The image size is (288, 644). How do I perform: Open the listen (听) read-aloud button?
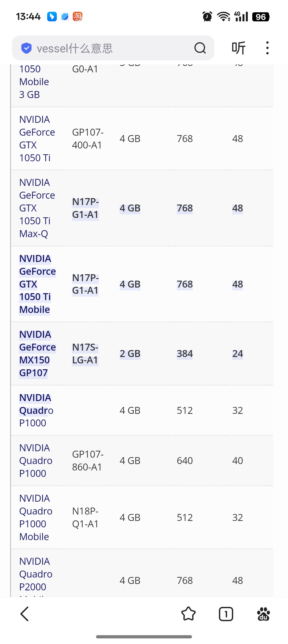(238, 48)
